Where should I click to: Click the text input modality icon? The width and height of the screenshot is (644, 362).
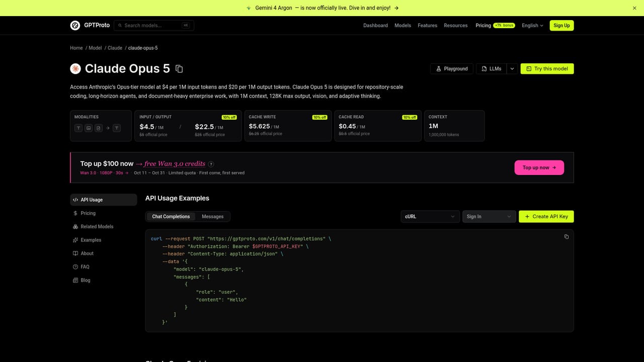coord(78,128)
